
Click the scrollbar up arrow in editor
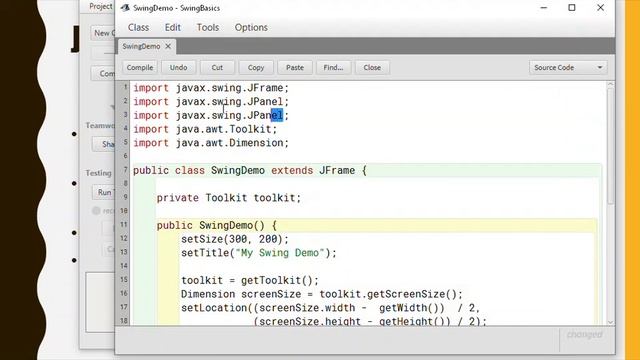coord(610,84)
